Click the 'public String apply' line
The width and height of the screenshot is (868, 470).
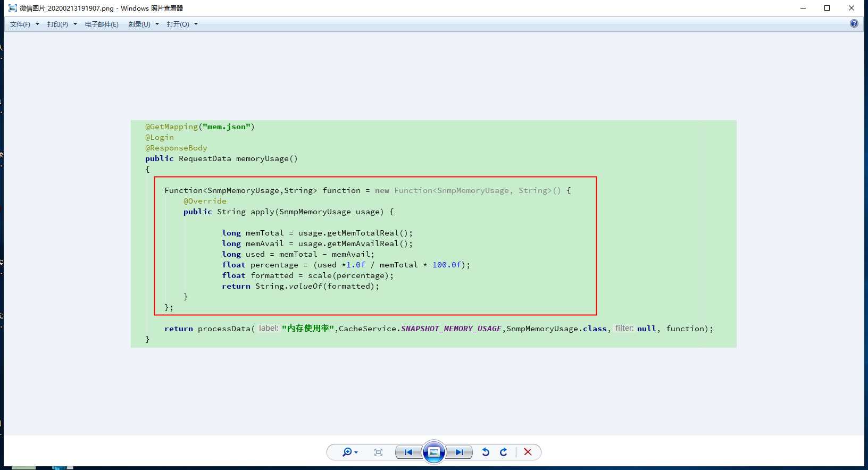(289, 212)
